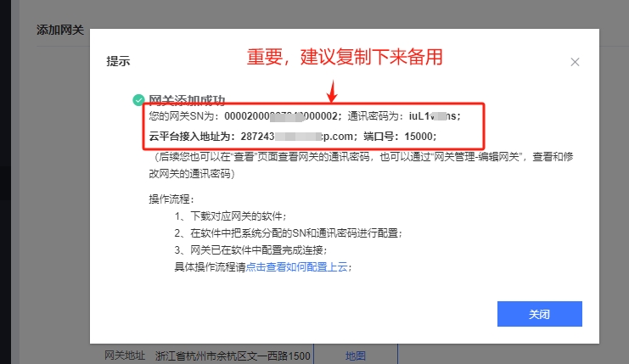Click the 地图 button in the background page
Viewport: 629px width, 364px height.
click(x=356, y=356)
